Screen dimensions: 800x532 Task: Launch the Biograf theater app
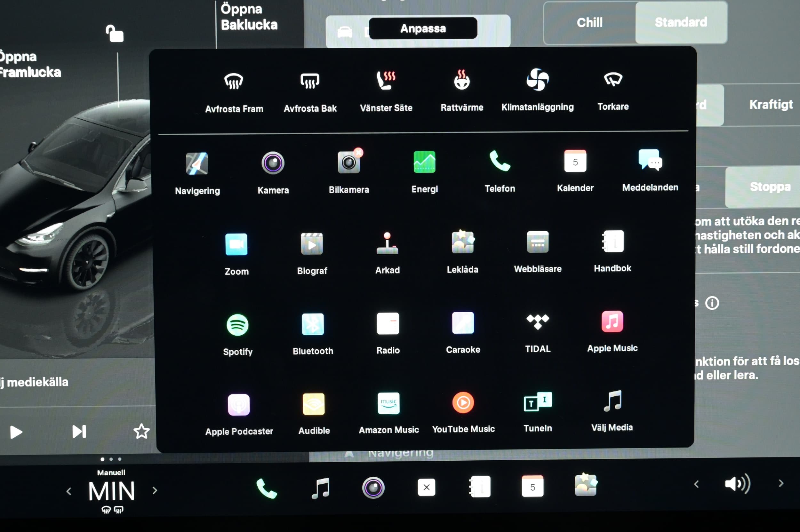point(312,253)
